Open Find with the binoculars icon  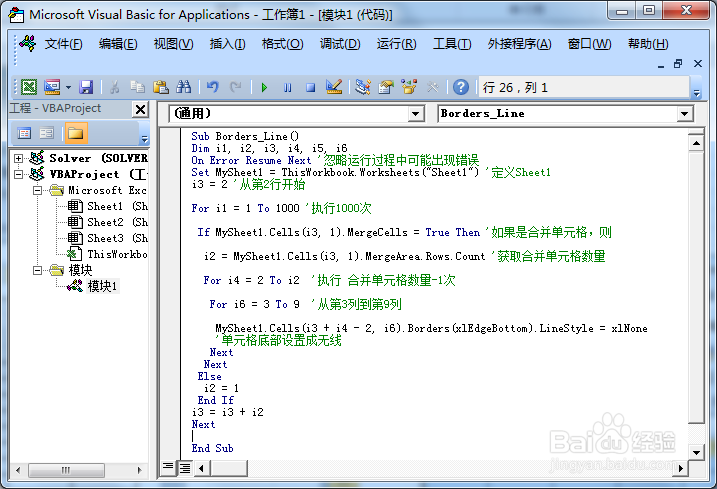184,87
